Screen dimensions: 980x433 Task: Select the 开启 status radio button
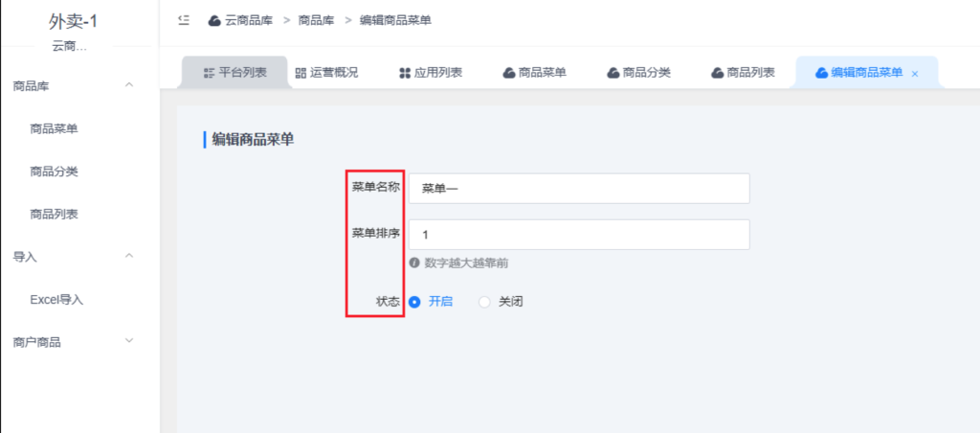click(x=415, y=302)
